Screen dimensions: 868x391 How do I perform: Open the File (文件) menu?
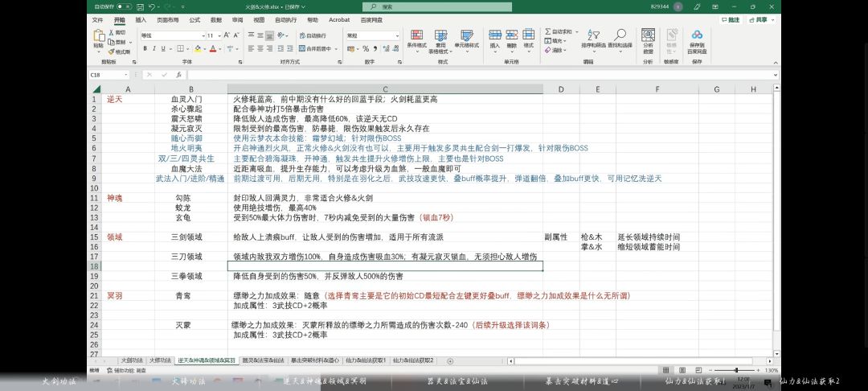click(x=97, y=20)
